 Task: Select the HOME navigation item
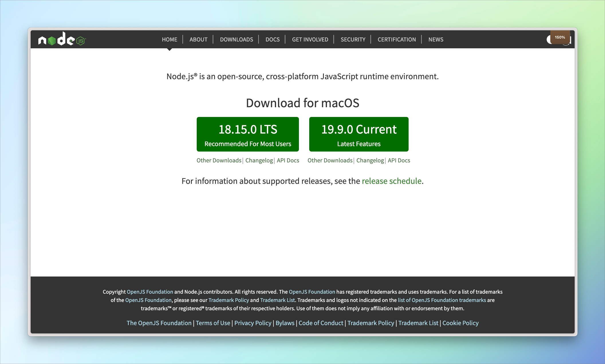point(170,39)
